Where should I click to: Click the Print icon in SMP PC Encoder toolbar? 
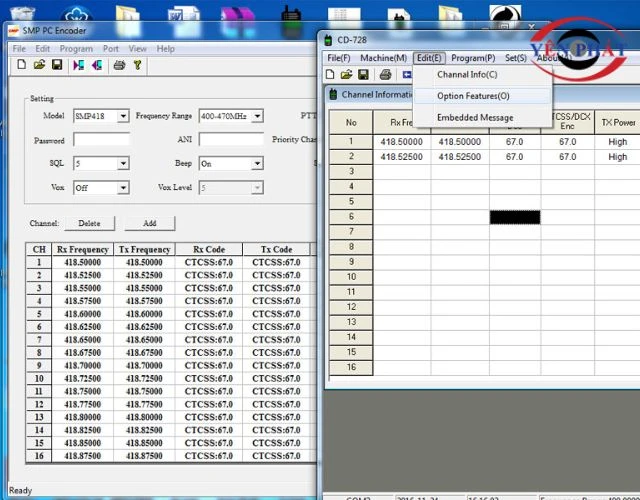(x=119, y=65)
